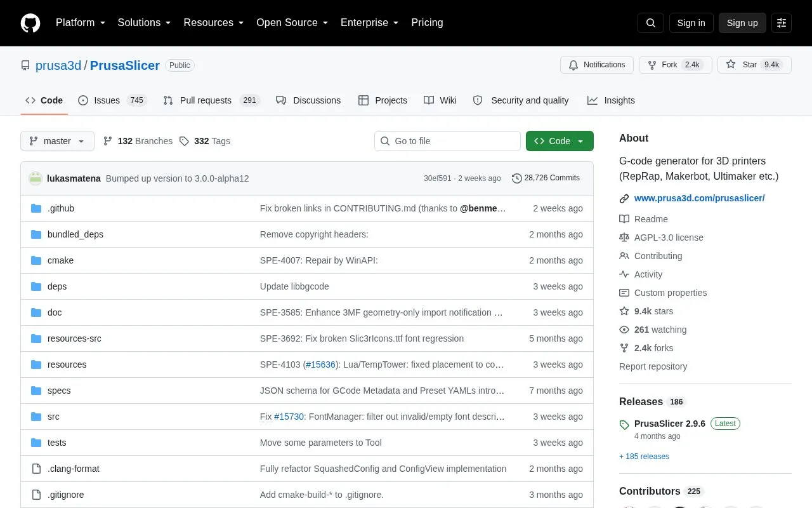812x508 pixels.
Task: Open the master branch selector
Action: tap(57, 141)
